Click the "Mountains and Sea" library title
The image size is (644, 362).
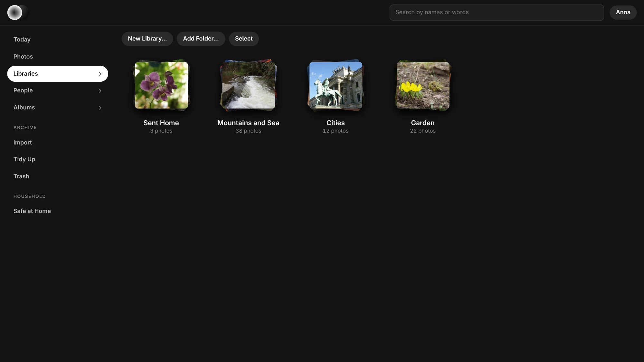[x=248, y=123]
